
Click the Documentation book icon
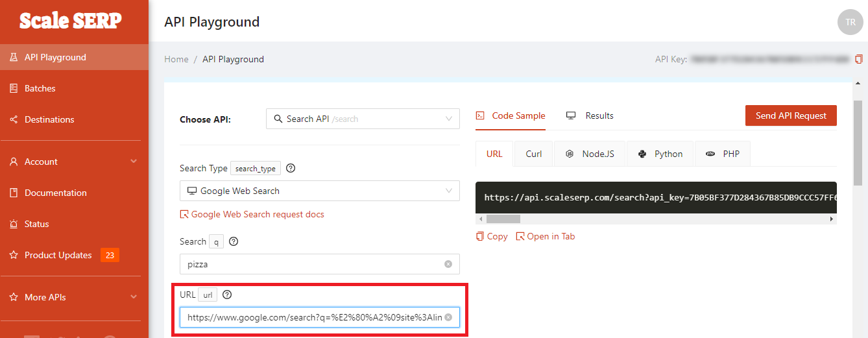tap(14, 193)
